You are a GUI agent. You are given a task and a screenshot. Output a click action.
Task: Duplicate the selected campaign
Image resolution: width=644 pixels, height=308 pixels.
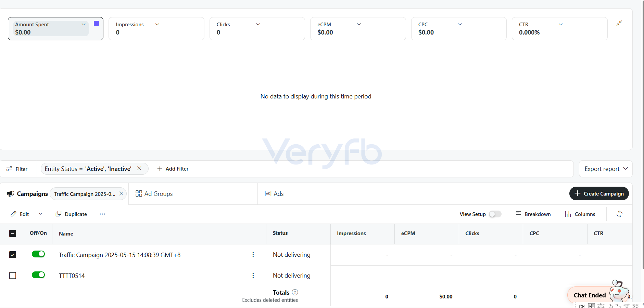click(71, 214)
